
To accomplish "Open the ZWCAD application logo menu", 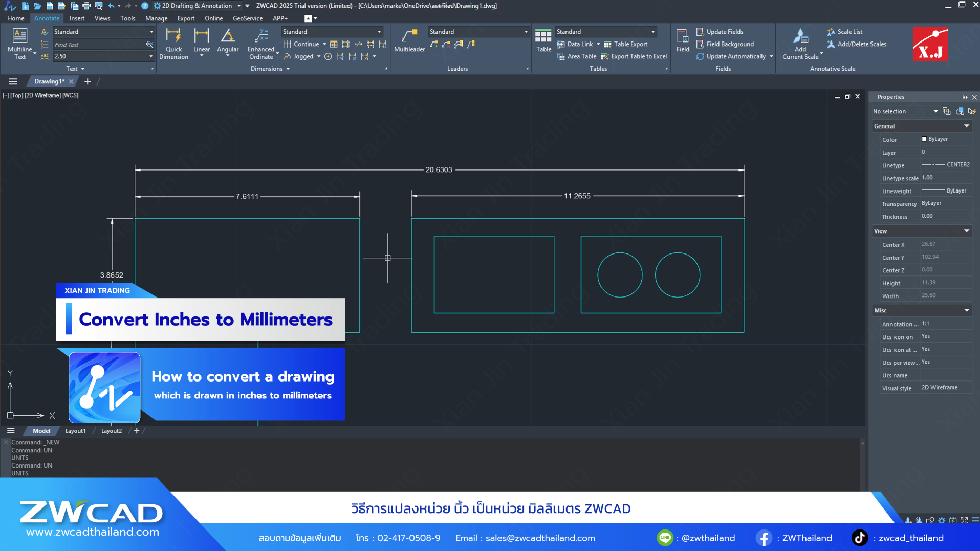I will (10, 6).
